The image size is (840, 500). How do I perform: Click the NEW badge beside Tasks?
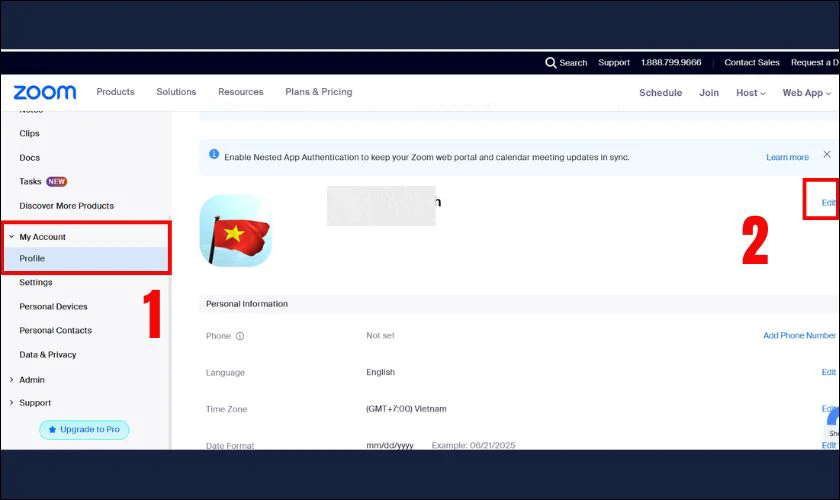pos(56,182)
